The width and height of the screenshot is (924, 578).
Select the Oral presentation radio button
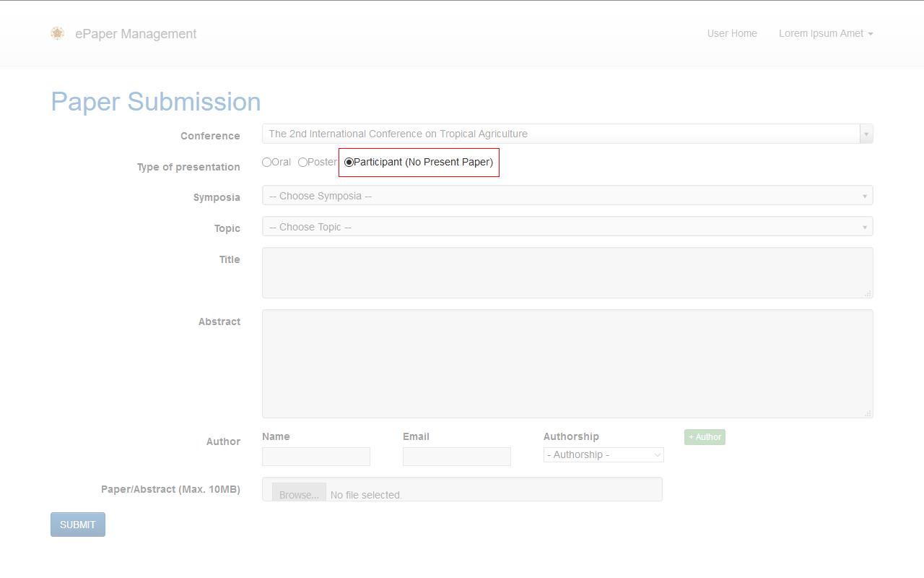(267, 163)
